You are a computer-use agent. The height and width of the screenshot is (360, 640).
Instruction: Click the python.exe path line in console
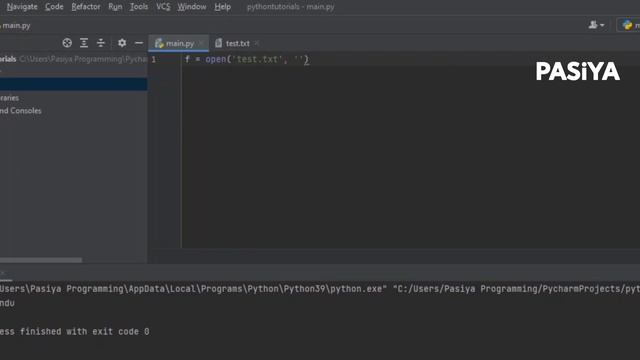[x=320, y=289]
